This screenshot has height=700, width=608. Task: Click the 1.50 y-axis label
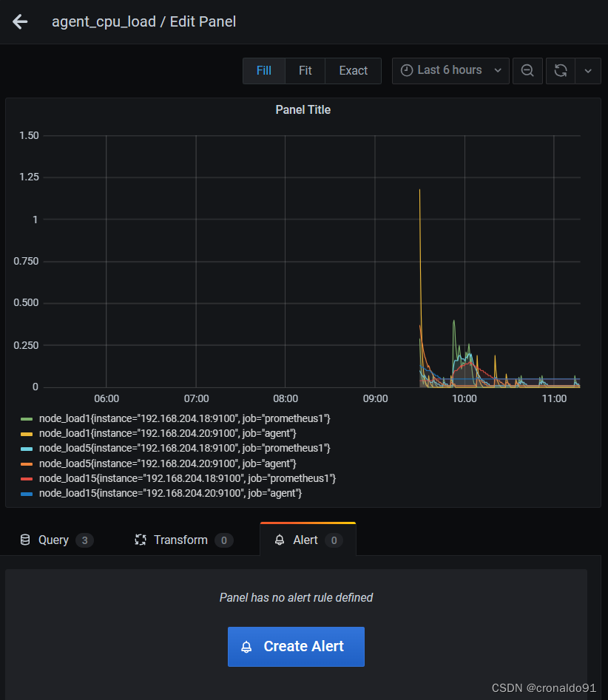point(29,135)
